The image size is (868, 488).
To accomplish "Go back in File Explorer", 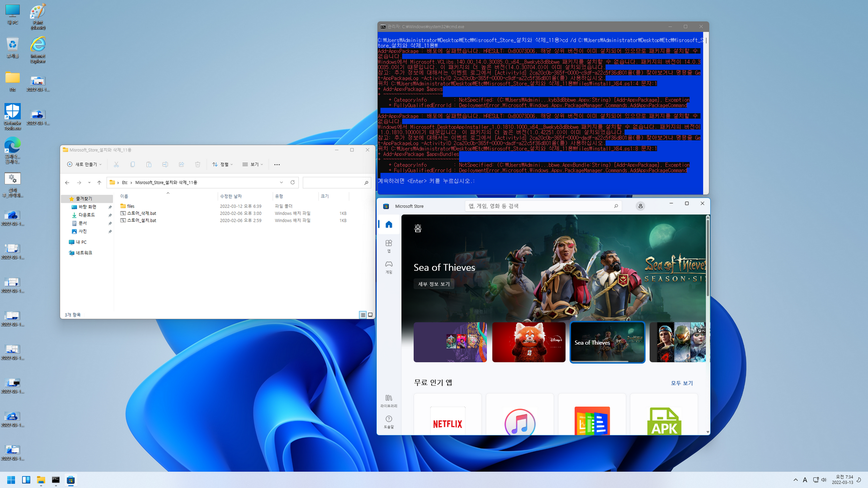I will point(67,183).
